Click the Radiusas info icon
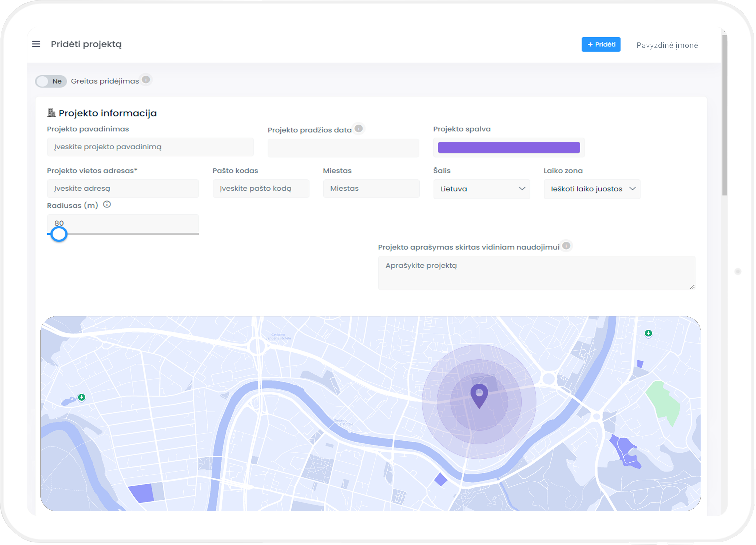This screenshot has height=545, width=756. click(x=107, y=204)
